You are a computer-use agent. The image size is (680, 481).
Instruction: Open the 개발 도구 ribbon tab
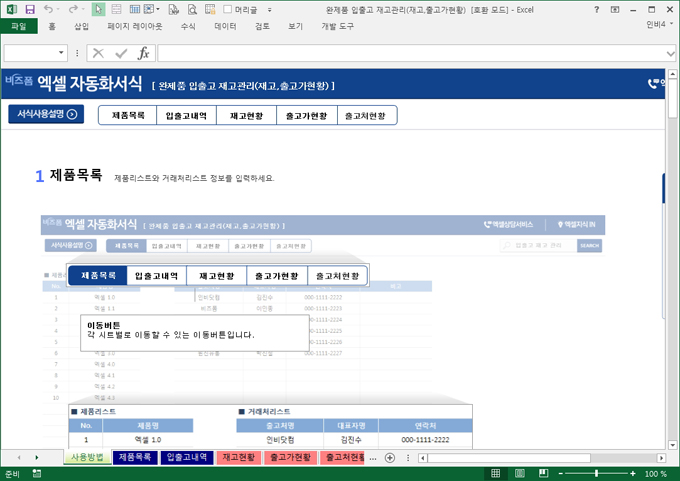coord(337,26)
